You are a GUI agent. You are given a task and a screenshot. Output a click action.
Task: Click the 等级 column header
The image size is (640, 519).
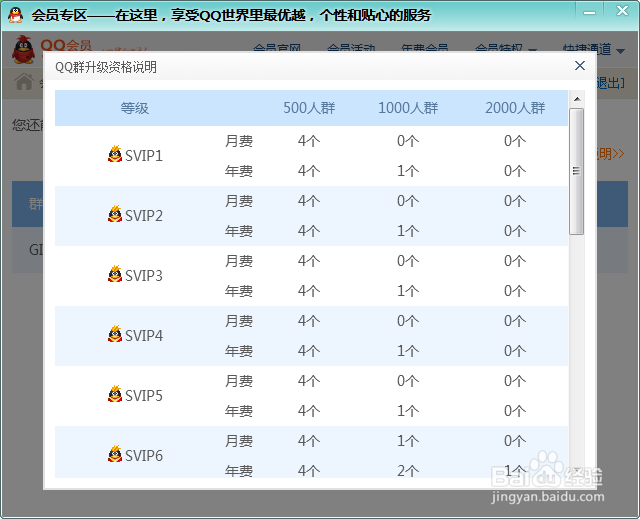point(135,108)
